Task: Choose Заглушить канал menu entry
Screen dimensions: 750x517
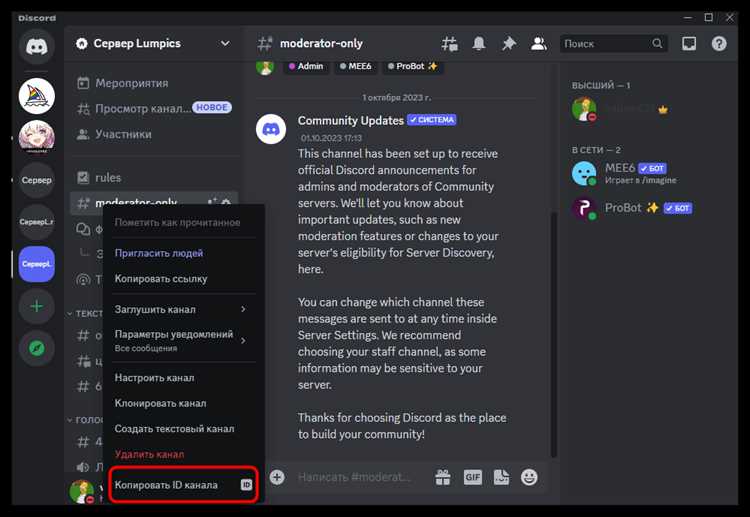Action: [184, 309]
